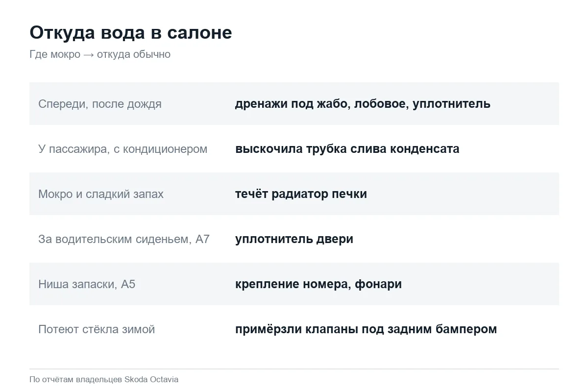The image size is (588, 392).
Task: Click 'дренажи под жабо, лобовое, уплотнитель'
Action: pos(363,104)
